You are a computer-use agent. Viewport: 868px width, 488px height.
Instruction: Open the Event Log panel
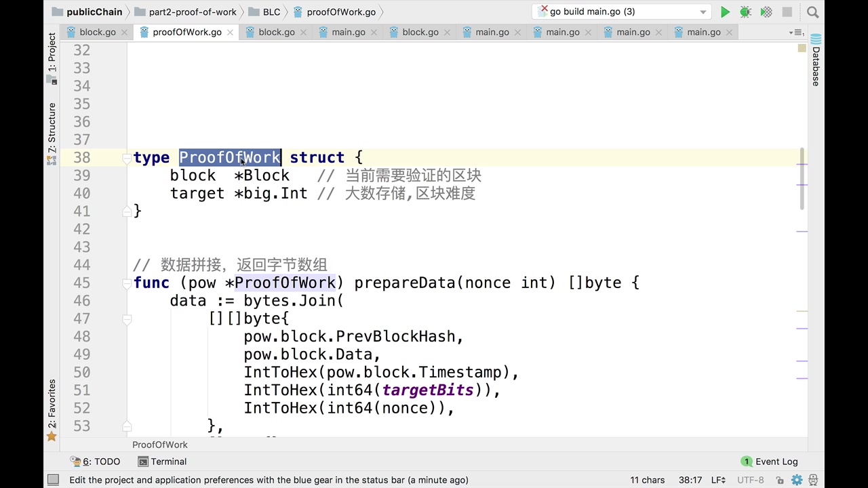(770, 462)
